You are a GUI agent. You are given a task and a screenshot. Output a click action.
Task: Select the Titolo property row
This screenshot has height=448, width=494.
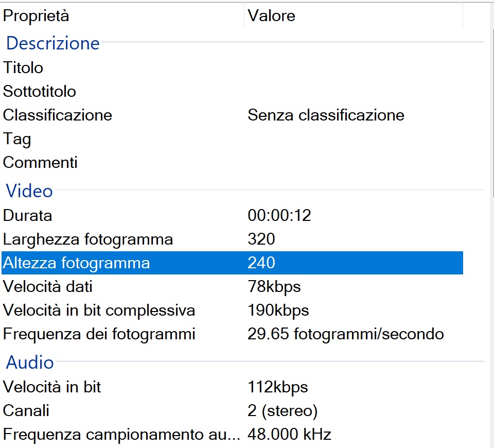(23, 67)
